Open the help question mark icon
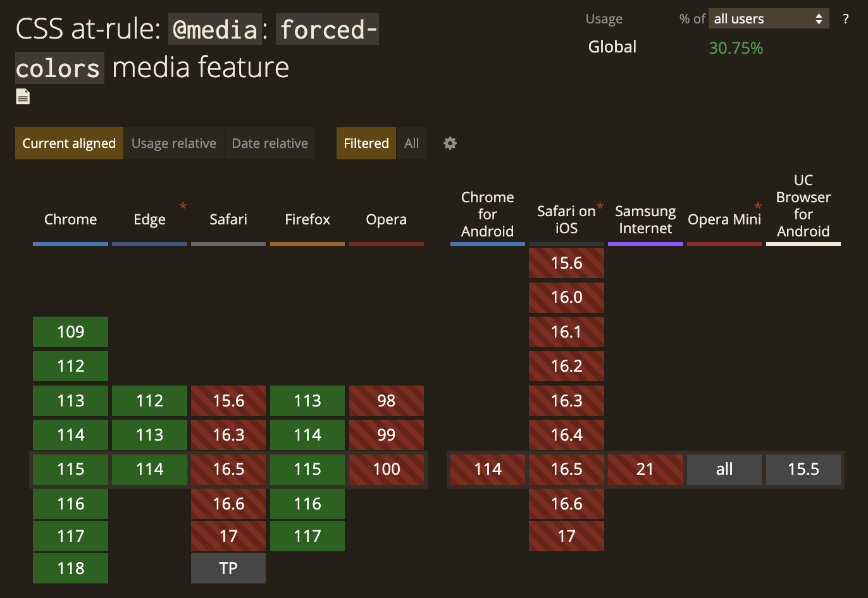The height and width of the screenshot is (598, 868). (x=845, y=19)
